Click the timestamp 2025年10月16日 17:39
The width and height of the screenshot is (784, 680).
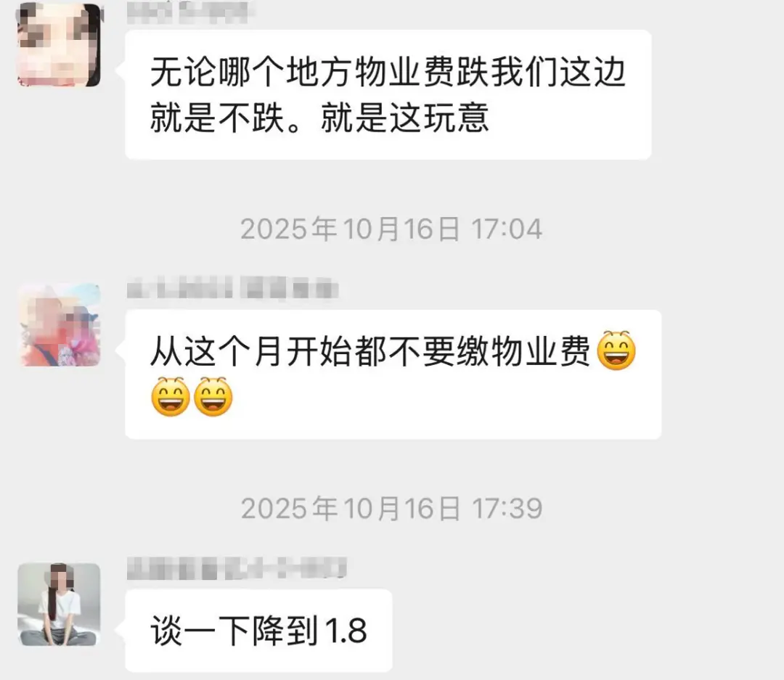tap(391, 509)
